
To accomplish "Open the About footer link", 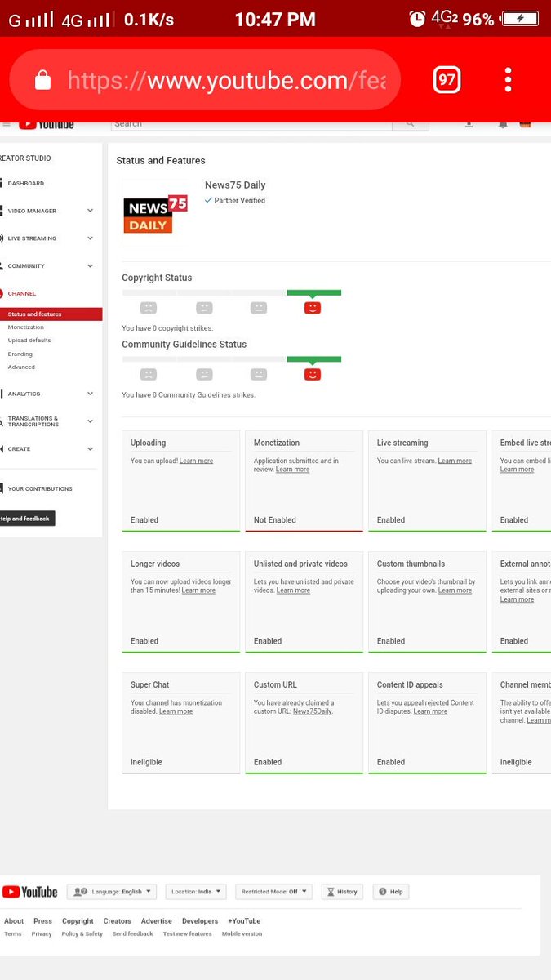I will pos(14,921).
